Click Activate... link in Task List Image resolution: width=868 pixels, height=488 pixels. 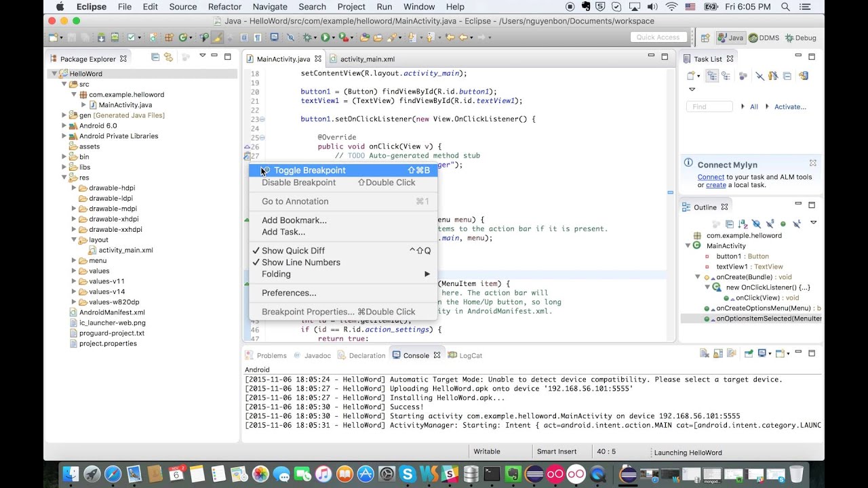click(x=790, y=106)
